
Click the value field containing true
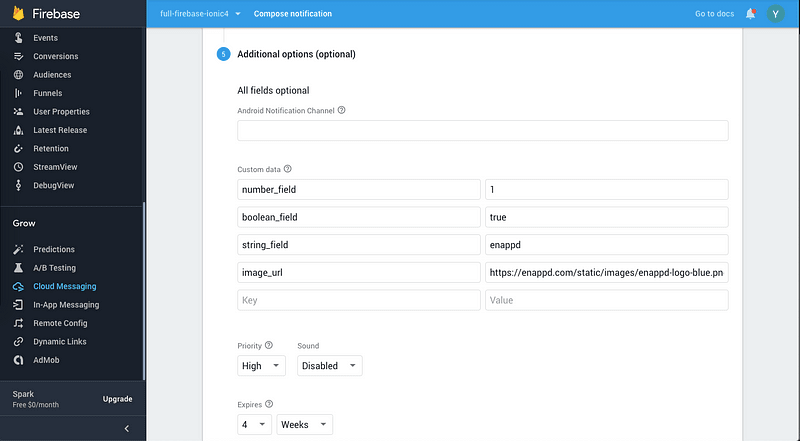[607, 217]
